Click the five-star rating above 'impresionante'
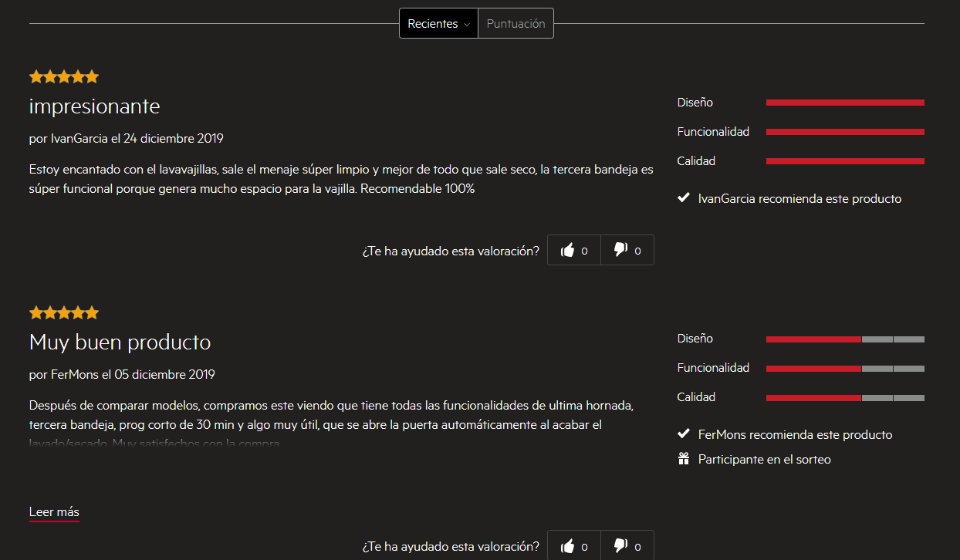This screenshot has height=560, width=960. click(x=64, y=76)
